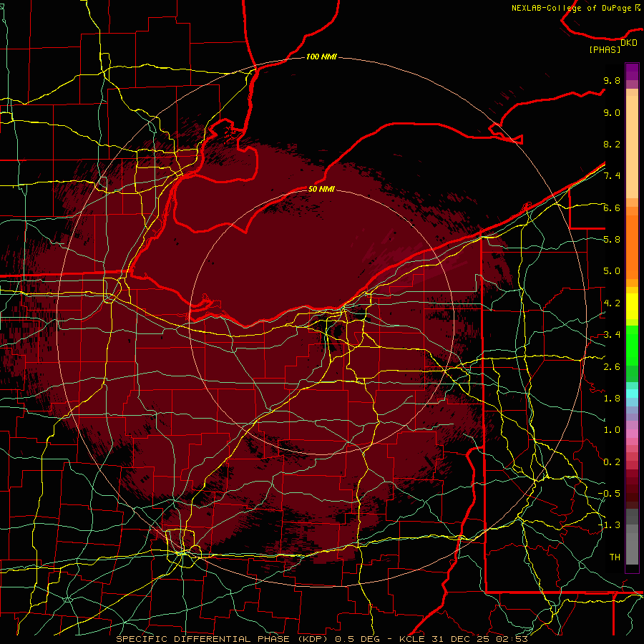The height and width of the screenshot is (644, 644).
Task: Click the KCLE station identifier in caption
Action: [x=412, y=639]
